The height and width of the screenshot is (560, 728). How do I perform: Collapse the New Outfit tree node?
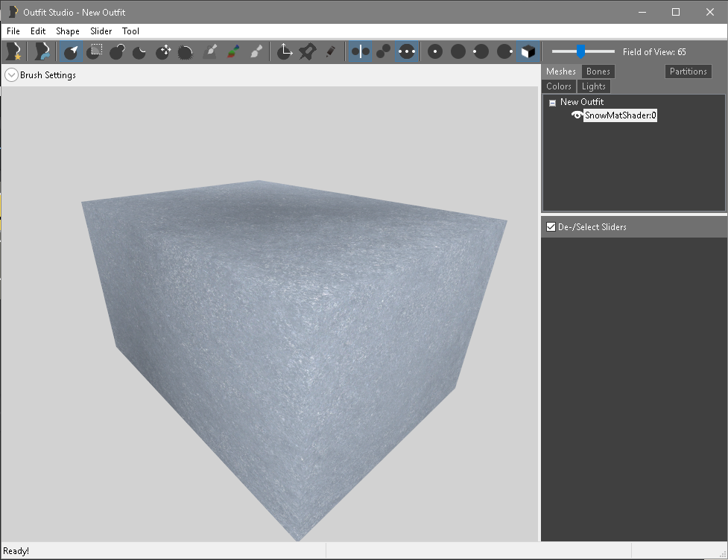coord(552,103)
